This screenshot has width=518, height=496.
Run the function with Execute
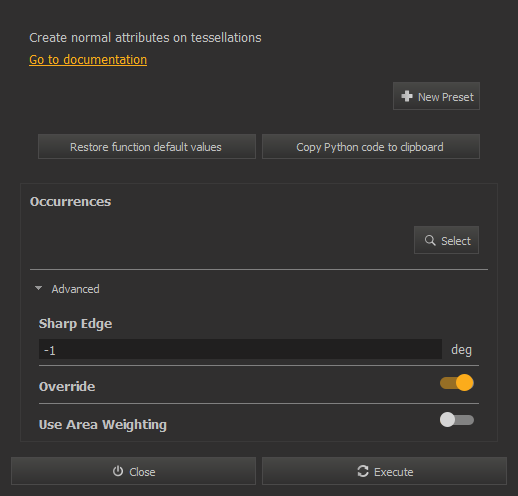coord(384,471)
